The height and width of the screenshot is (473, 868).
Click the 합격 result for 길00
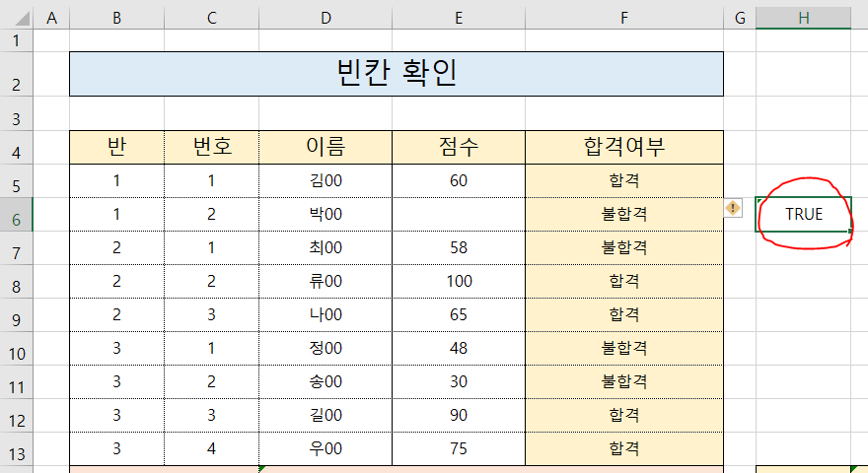(x=623, y=415)
